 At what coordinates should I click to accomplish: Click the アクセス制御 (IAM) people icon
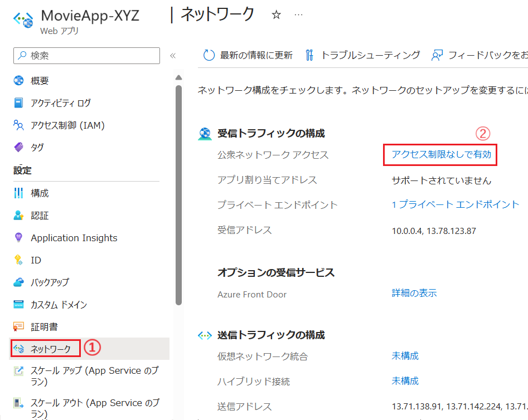18,125
